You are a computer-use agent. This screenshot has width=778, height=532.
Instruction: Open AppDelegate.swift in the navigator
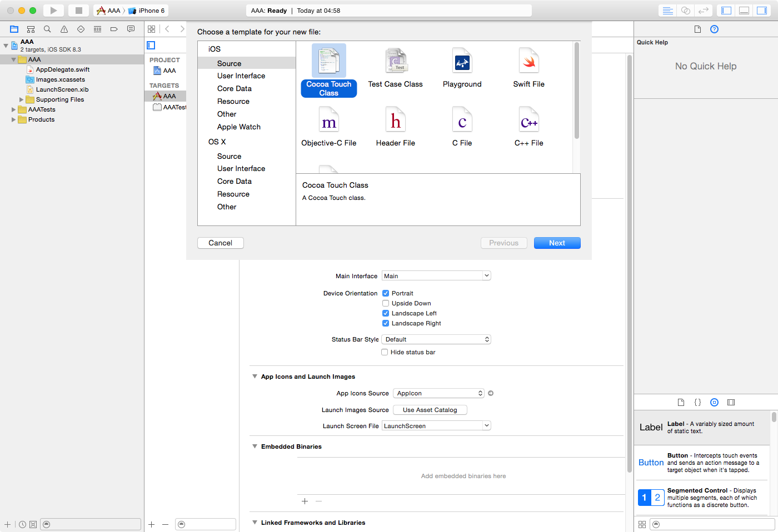pos(63,69)
